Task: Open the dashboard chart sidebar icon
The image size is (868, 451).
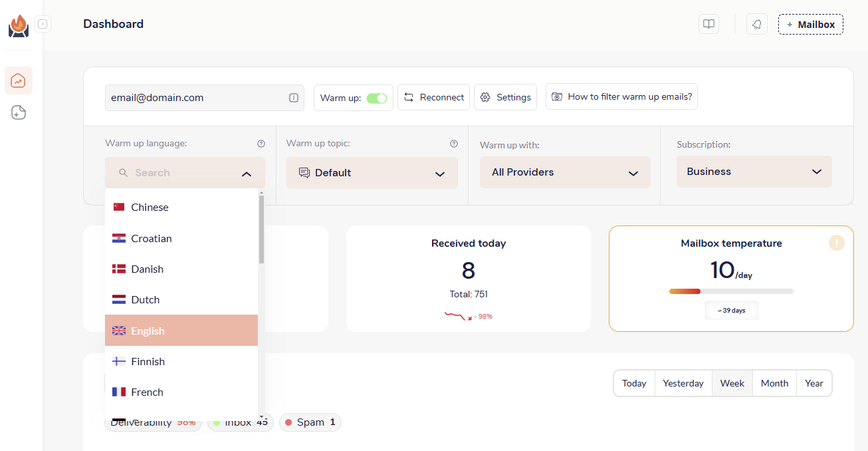Action: [x=19, y=80]
